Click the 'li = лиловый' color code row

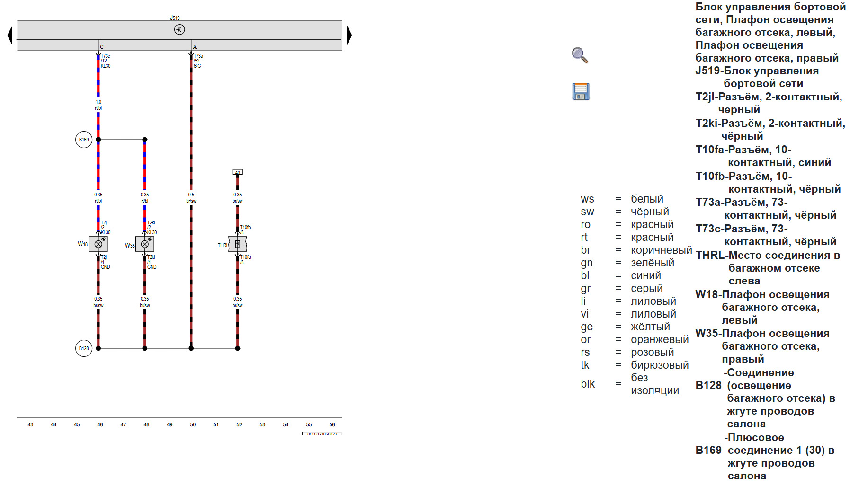tap(629, 301)
